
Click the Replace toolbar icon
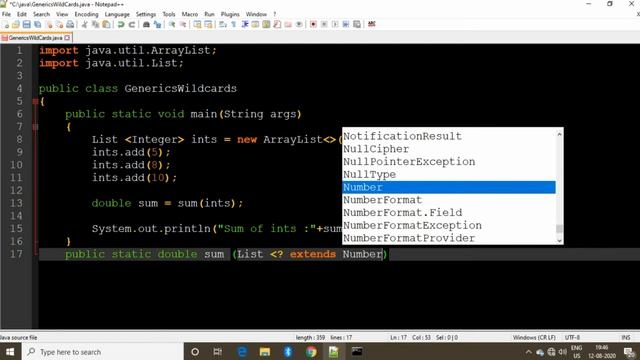tap(157, 24)
